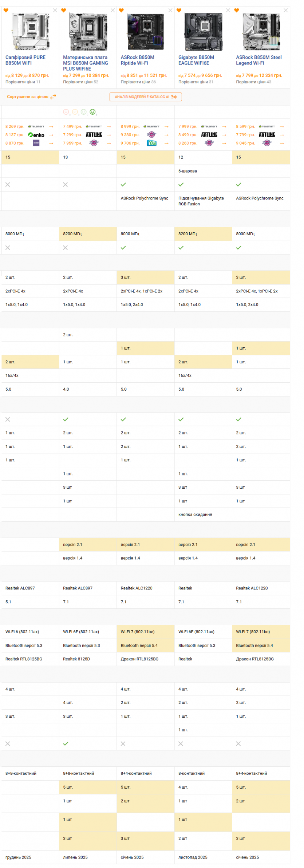Open Sapphire PURE B850M WIFI product image

30,32
